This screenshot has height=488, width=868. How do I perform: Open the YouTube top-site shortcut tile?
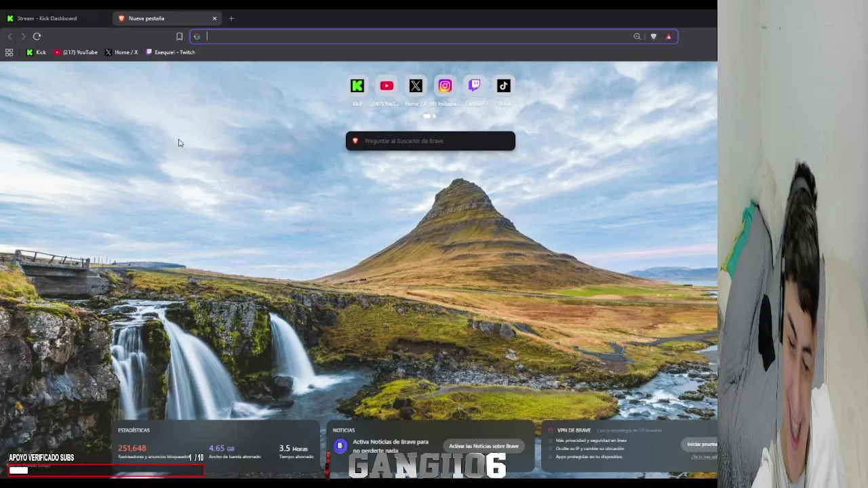[387, 86]
